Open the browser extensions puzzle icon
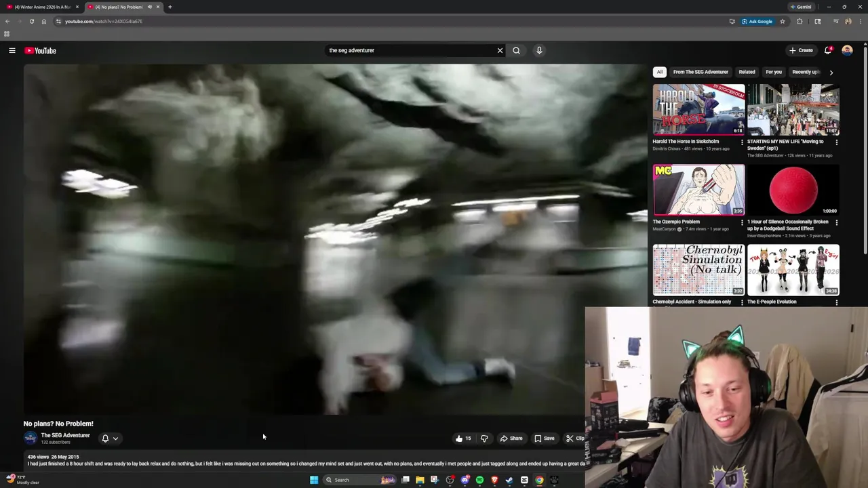The height and width of the screenshot is (488, 868). click(800, 21)
